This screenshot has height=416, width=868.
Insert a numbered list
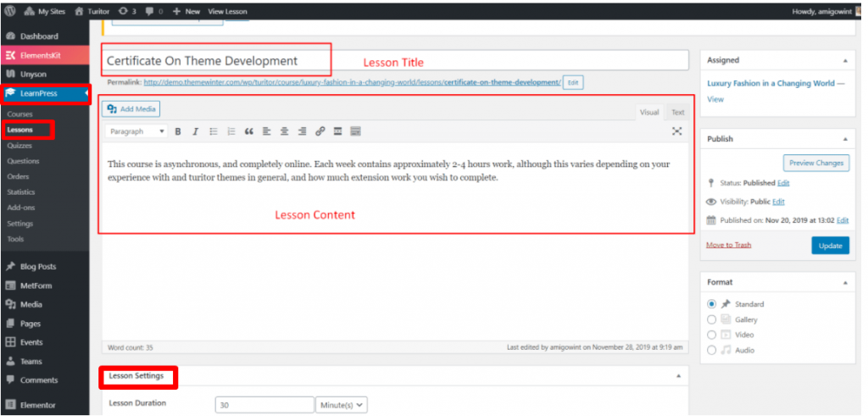(x=231, y=131)
